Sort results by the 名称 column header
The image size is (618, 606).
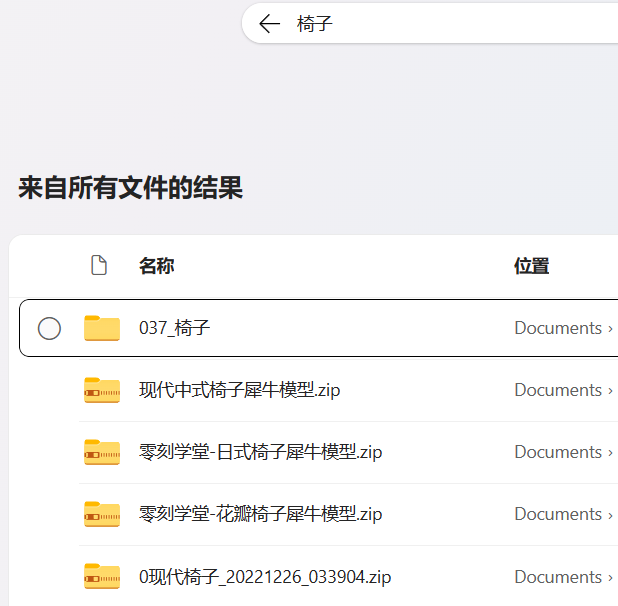pyautogui.click(x=157, y=266)
